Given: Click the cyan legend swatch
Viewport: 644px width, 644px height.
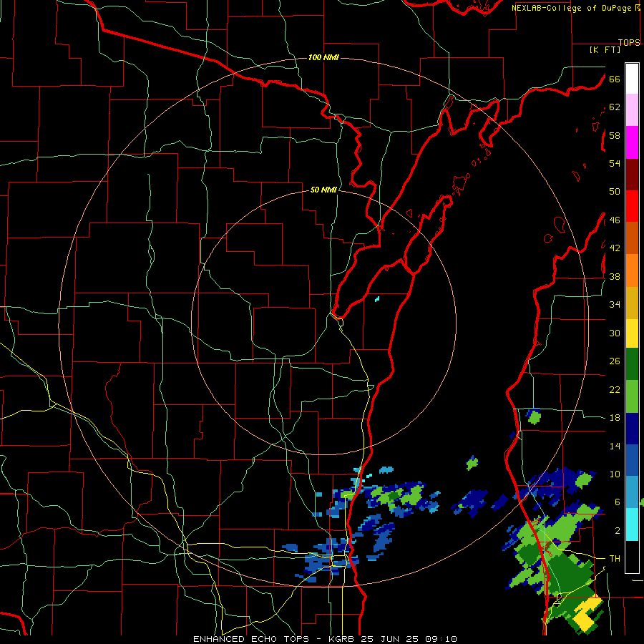Looking at the screenshot, I should 632,525.
